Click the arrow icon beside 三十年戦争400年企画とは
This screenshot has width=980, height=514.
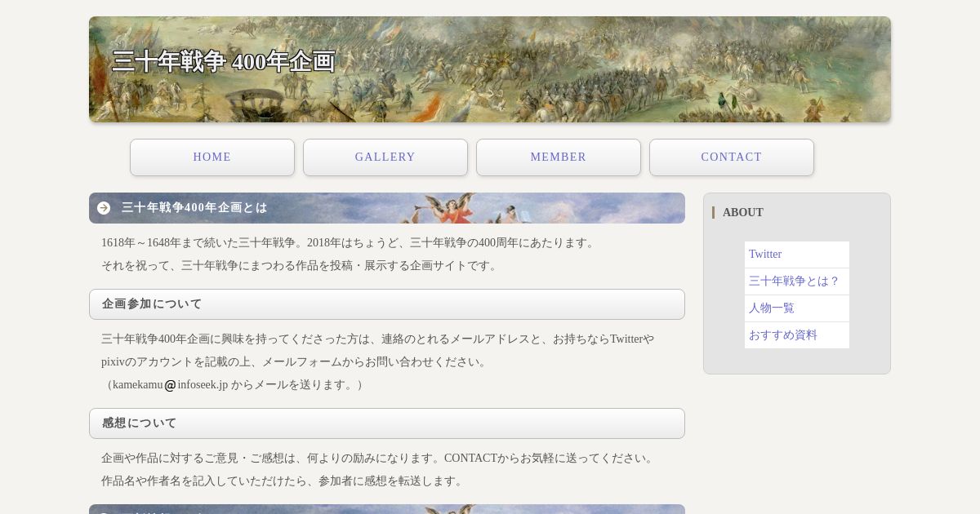coord(104,208)
